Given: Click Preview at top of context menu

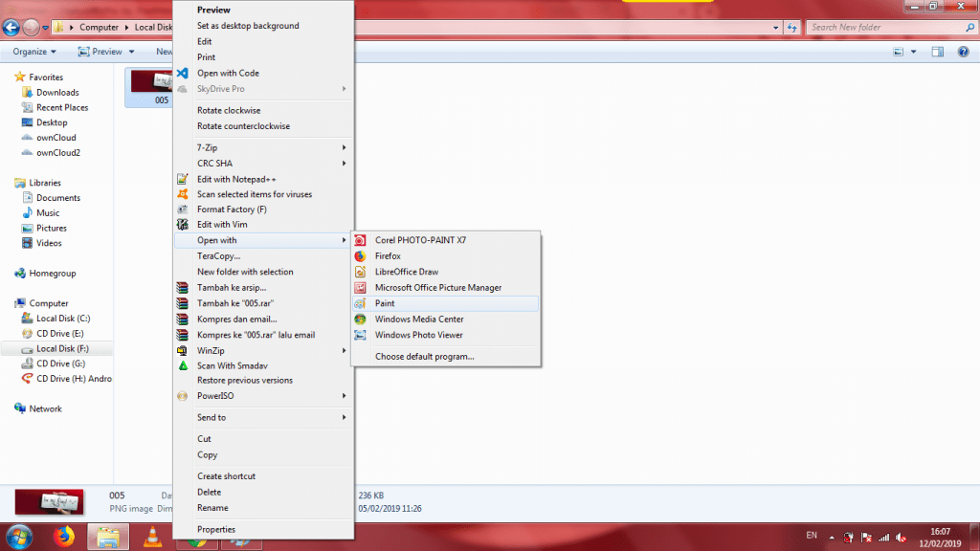Looking at the screenshot, I should [x=213, y=10].
